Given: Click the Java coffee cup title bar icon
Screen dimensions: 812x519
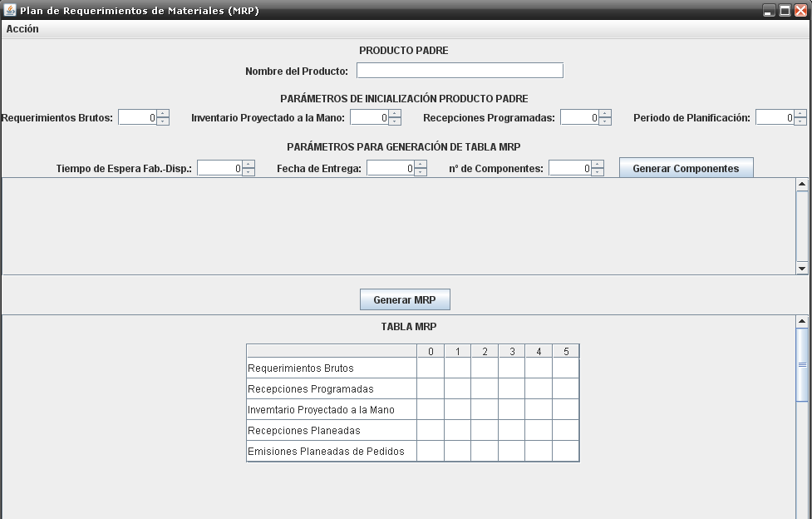Looking at the screenshot, I should pos(9,10).
